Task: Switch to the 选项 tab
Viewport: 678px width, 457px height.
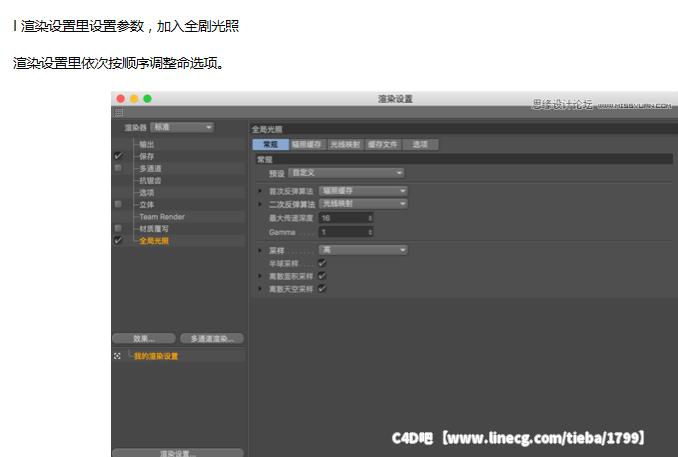Action: pyautogui.click(x=420, y=144)
